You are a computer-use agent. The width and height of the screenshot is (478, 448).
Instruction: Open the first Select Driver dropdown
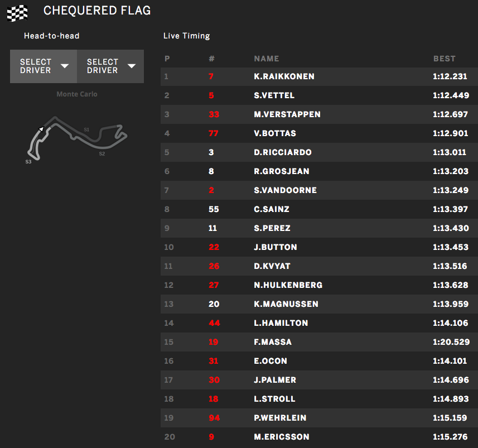(44, 66)
